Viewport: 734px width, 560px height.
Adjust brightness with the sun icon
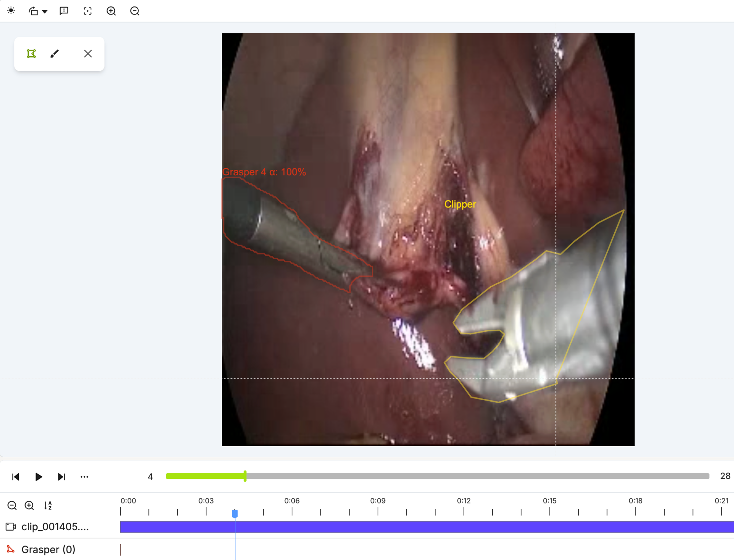[x=11, y=11]
